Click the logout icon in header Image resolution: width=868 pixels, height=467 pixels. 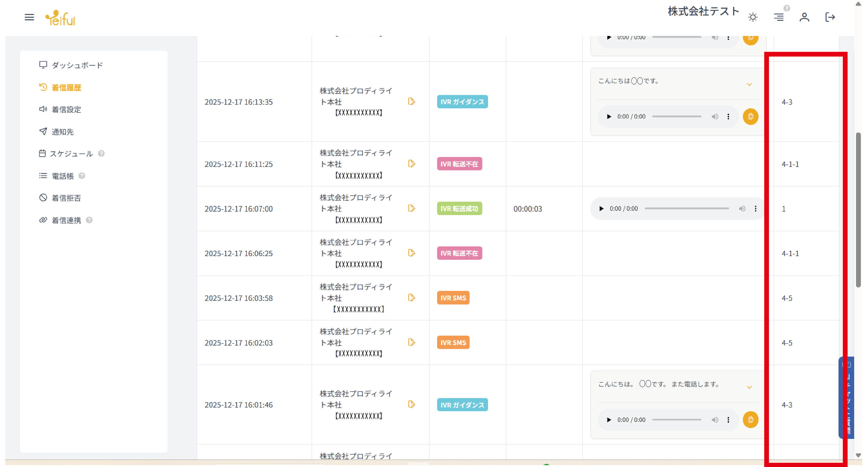830,17
